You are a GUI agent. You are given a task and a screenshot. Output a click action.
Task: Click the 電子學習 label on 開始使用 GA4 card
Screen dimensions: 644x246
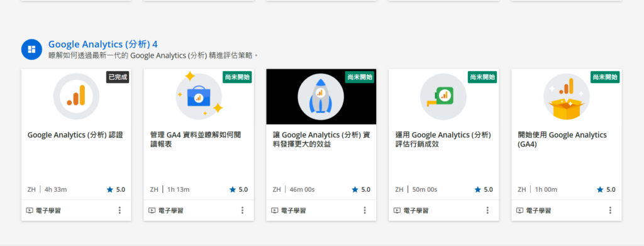pyautogui.click(x=538, y=211)
